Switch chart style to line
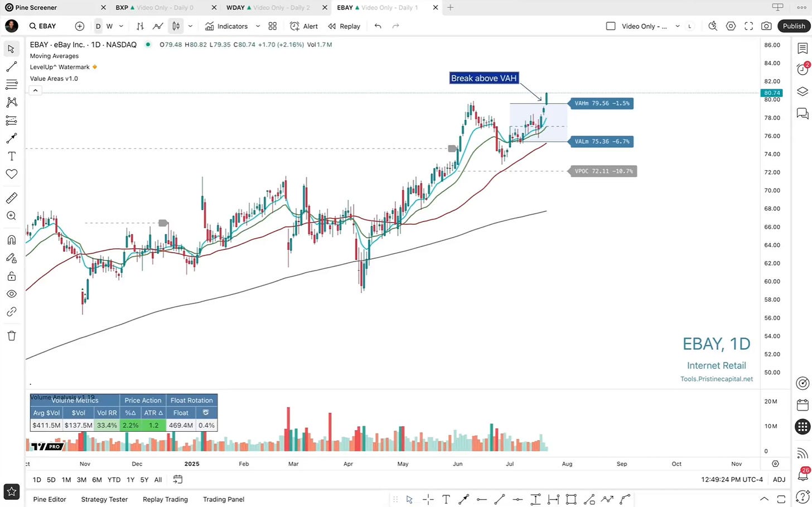The height and width of the screenshot is (507, 812). pyautogui.click(x=158, y=26)
